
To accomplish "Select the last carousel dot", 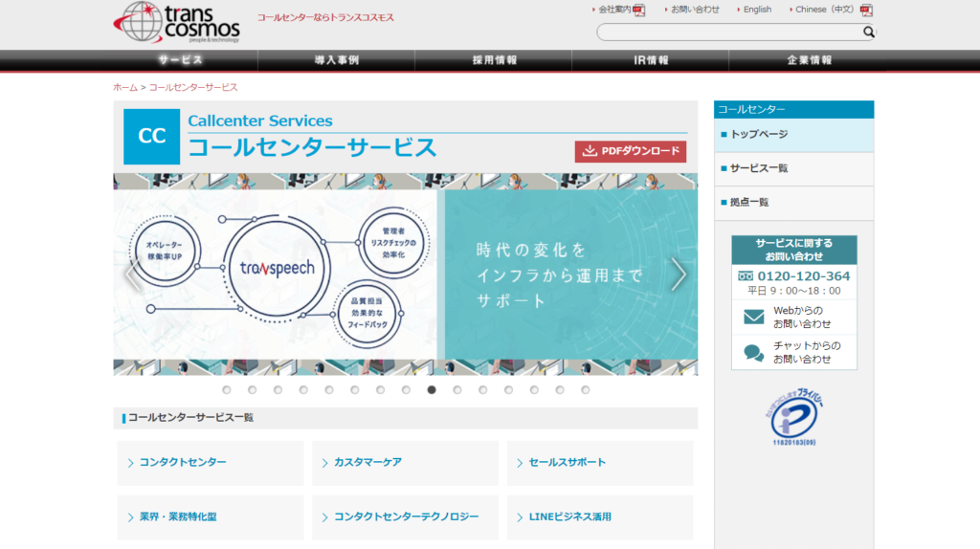I will (x=585, y=389).
